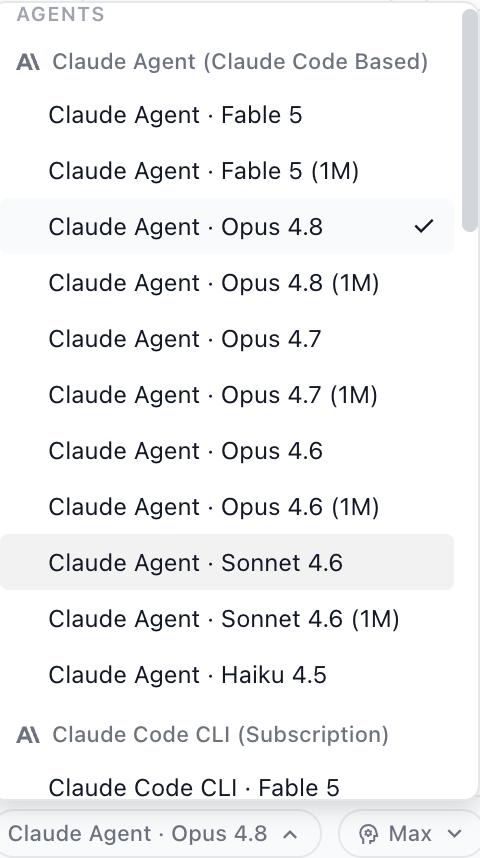Select Claude Agent · Fable 5

tap(227, 115)
